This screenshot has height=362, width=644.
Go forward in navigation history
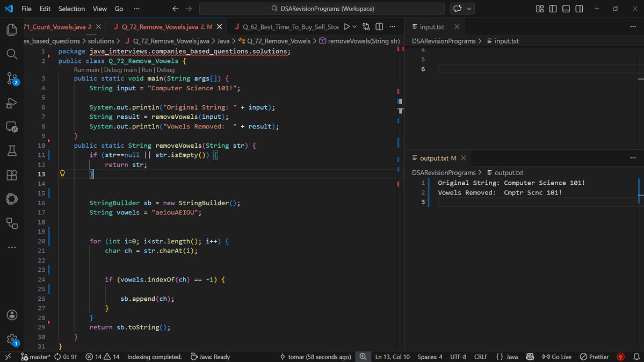pos(189,9)
